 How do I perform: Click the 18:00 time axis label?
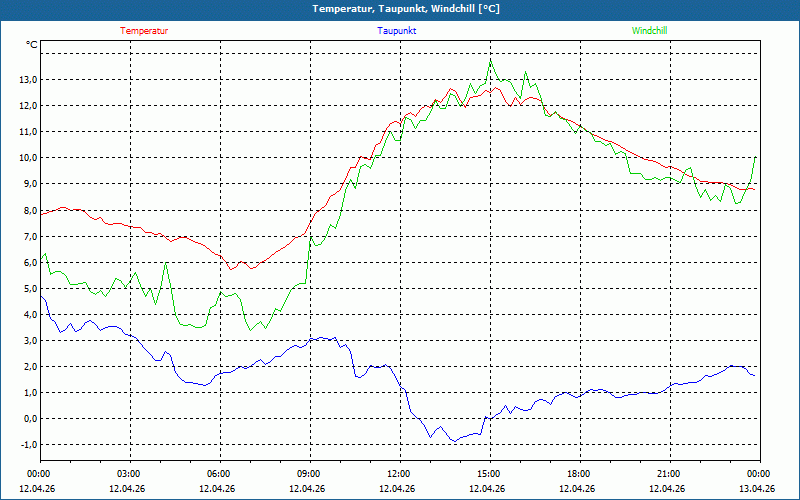(577, 474)
